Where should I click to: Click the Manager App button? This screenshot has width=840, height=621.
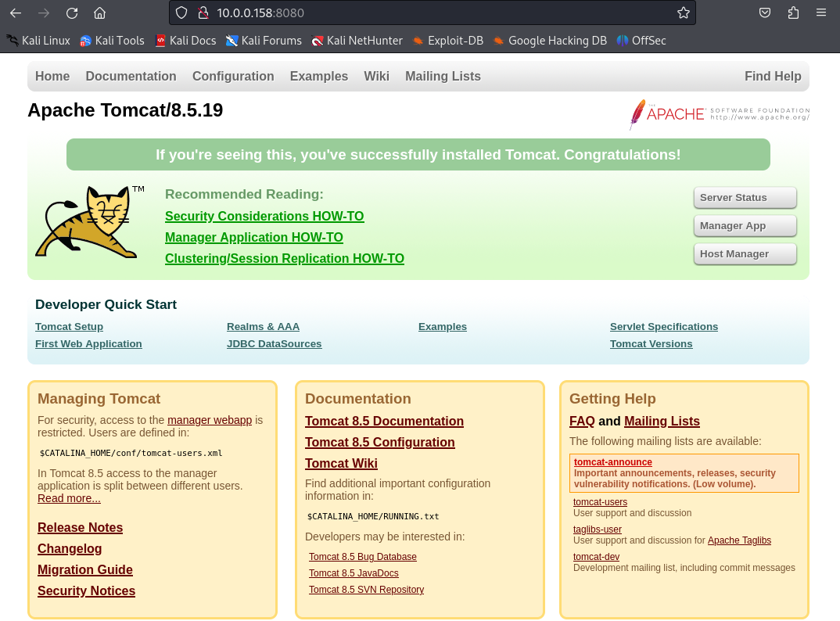(x=745, y=225)
